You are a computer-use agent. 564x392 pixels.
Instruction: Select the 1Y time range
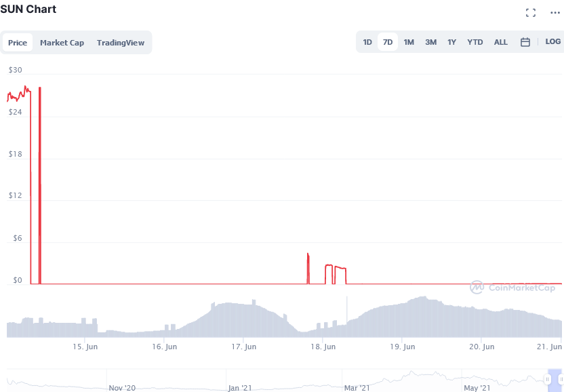point(451,42)
